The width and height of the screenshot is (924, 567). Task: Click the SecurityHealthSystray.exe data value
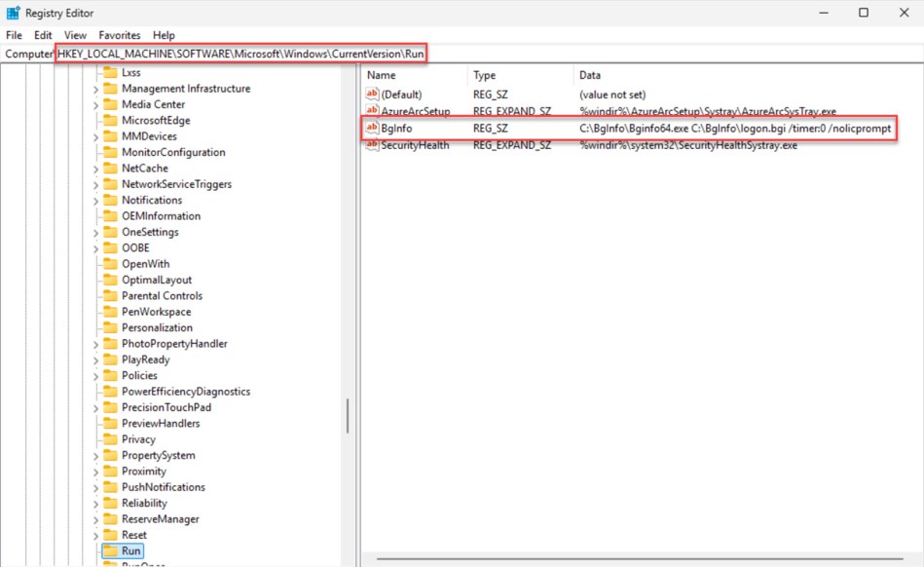pos(688,145)
